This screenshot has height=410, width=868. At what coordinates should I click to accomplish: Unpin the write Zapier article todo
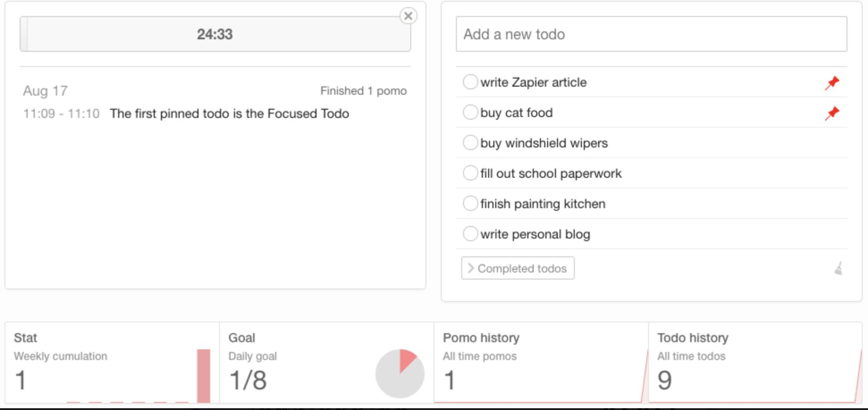click(x=832, y=83)
